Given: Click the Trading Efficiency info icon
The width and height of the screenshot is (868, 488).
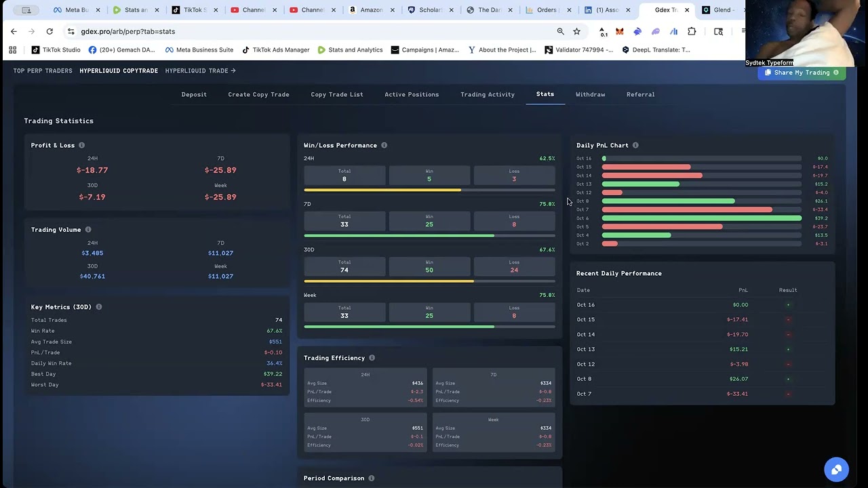Looking at the screenshot, I should 372,358.
